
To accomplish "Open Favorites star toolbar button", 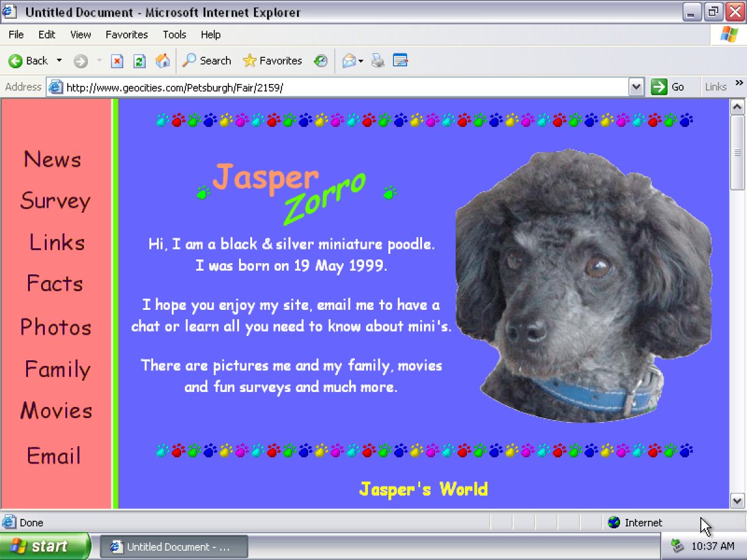I will 272,61.
